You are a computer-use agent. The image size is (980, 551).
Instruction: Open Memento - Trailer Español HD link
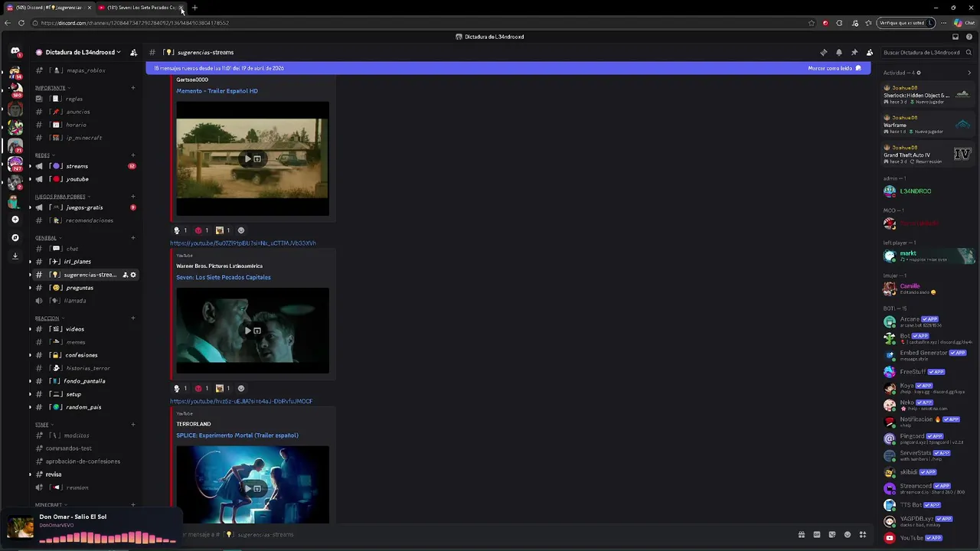coord(217,91)
